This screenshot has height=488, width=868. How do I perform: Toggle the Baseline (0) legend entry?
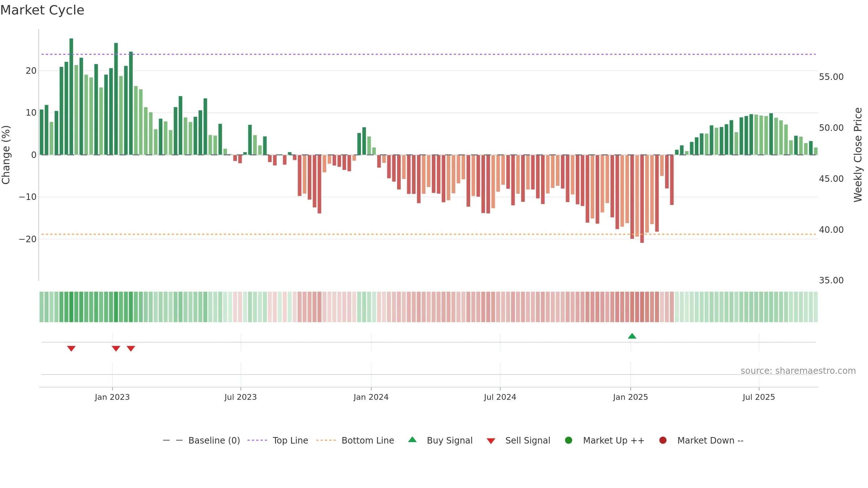(201, 440)
